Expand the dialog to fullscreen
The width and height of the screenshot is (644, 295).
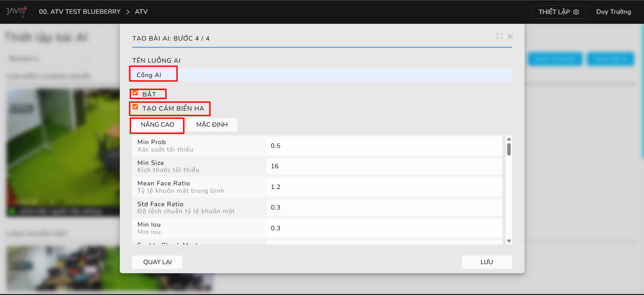[499, 36]
